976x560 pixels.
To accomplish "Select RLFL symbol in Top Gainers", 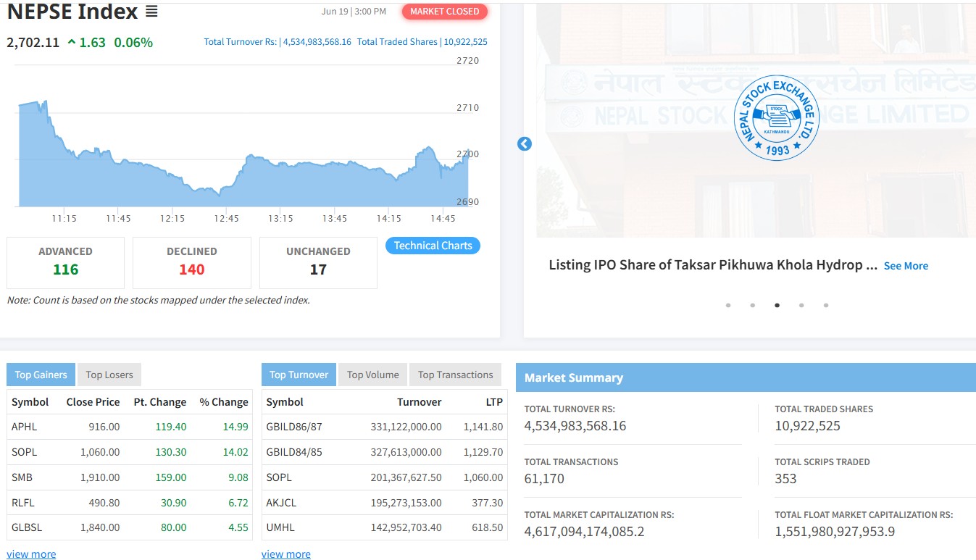I will [23, 502].
